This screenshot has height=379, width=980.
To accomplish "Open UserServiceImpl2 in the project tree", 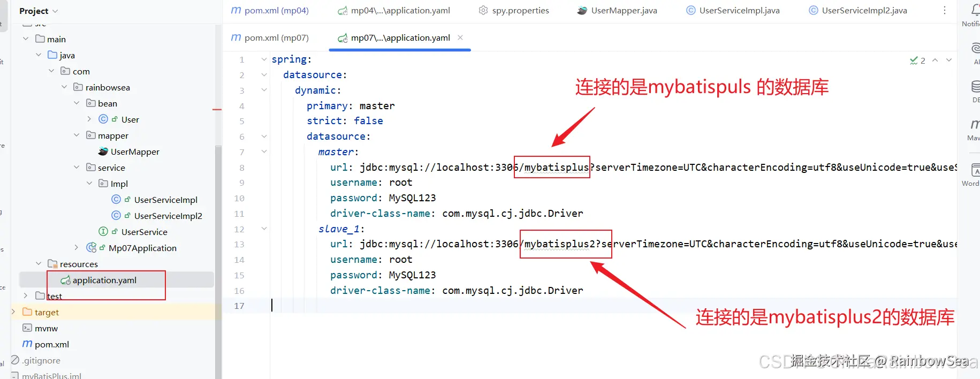I will 168,216.
